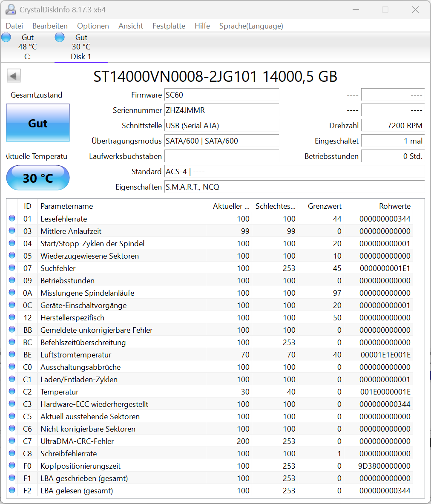Click the Firmware field SC60
Image resolution: width=431 pixels, height=504 pixels.
(221, 95)
